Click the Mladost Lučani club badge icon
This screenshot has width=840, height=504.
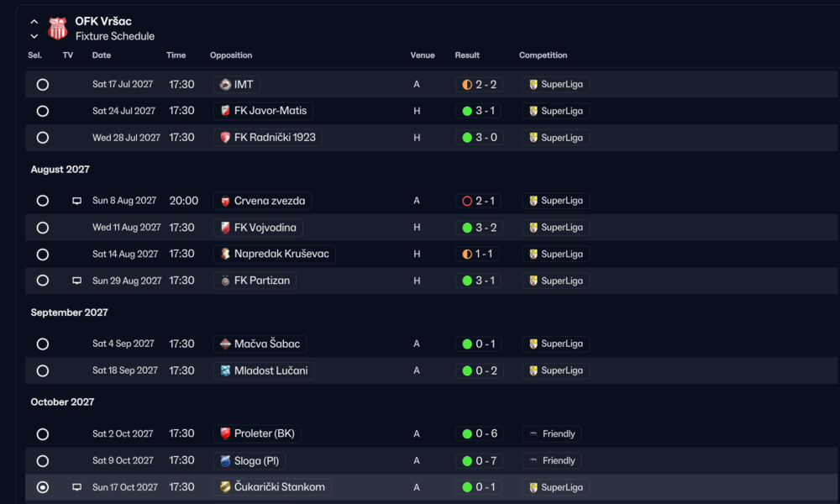point(225,370)
